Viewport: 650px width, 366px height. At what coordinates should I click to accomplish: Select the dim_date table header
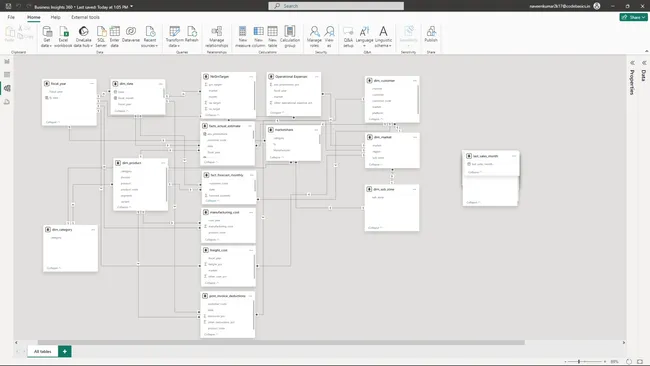click(x=138, y=84)
